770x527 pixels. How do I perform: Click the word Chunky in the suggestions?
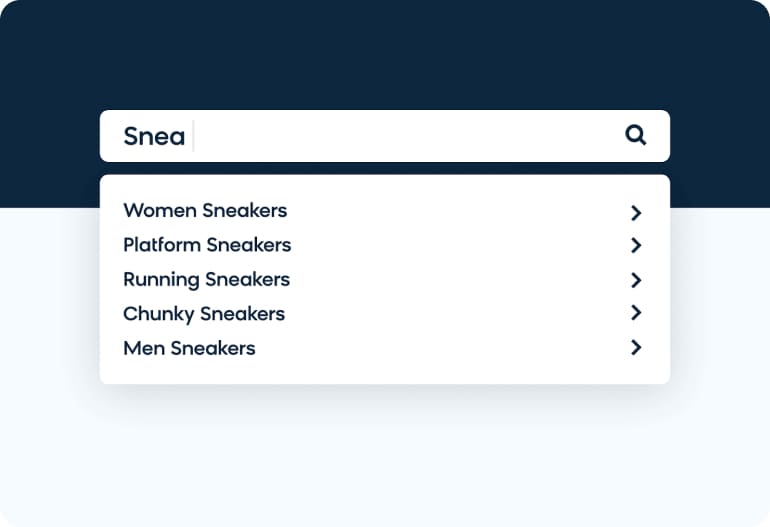[159, 314]
